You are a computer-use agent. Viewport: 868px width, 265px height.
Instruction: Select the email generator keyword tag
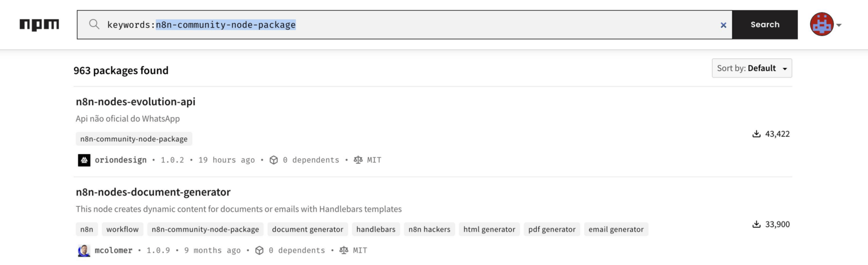coord(616,229)
